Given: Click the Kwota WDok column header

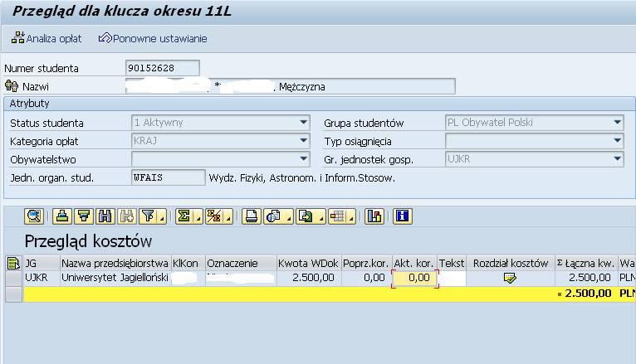Looking at the screenshot, I should (x=309, y=264).
